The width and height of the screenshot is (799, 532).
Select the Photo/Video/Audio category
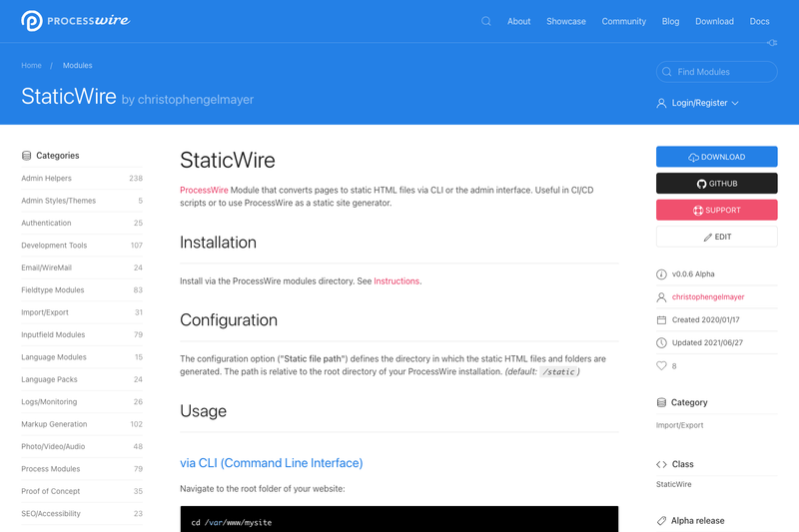(82, 447)
